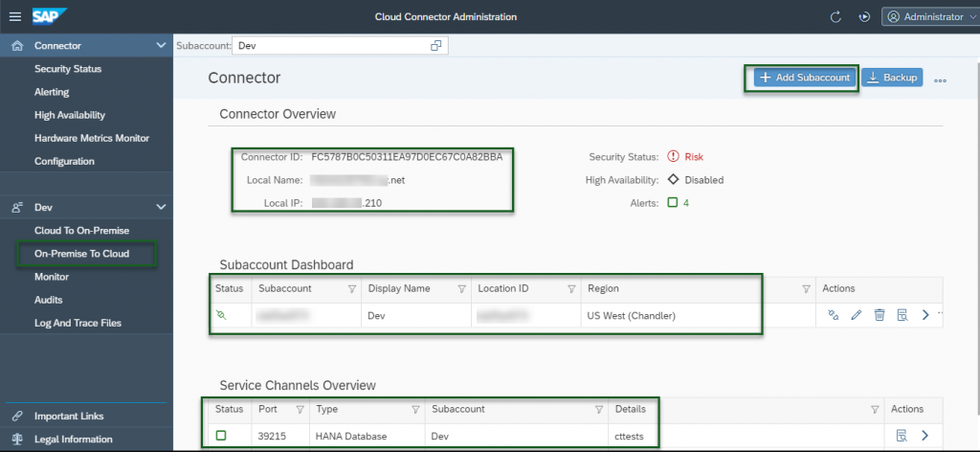Open Log And Trace Files in sidebar
Viewport: 980px width, 452px height.
tap(78, 324)
